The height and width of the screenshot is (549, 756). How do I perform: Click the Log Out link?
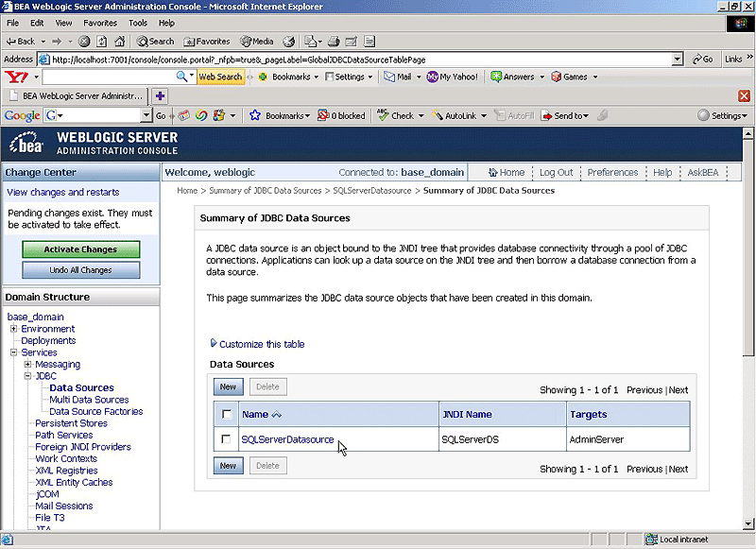[556, 172]
